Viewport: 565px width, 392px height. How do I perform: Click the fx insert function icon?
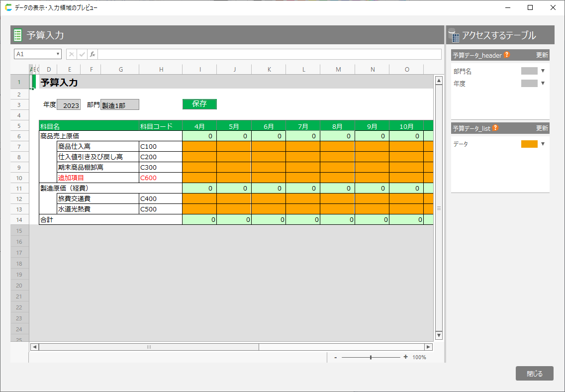point(93,54)
